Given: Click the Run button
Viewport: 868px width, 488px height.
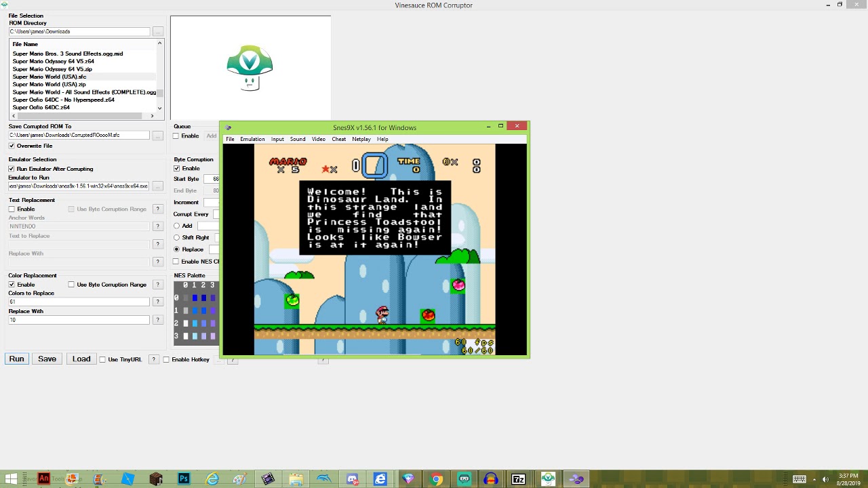Looking at the screenshot, I should click(16, 359).
